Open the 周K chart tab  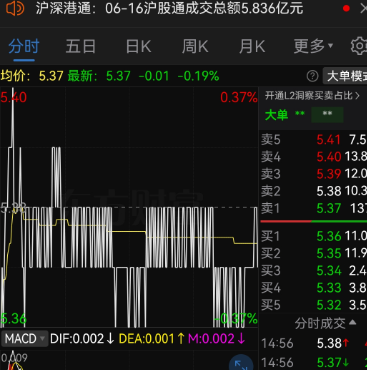[x=195, y=46]
